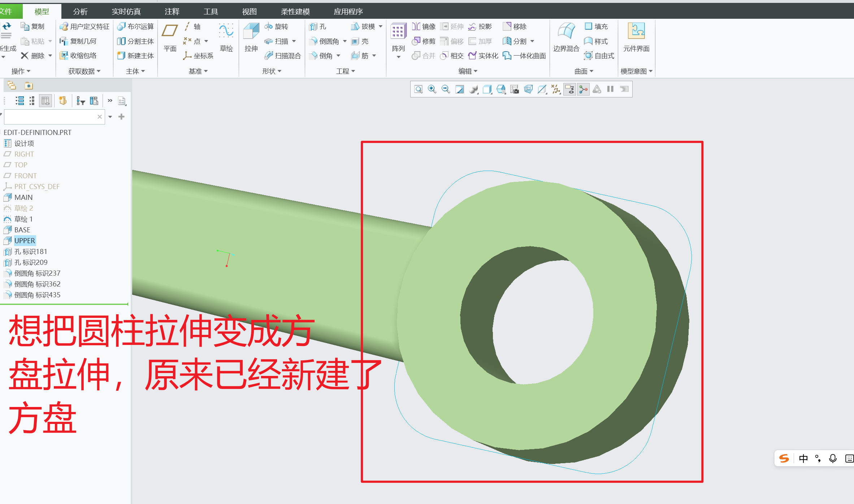Image resolution: width=854 pixels, height=504 pixels.
Task: Switch to the Analysis (分析) tab
Action: pyautogui.click(x=80, y=12)
